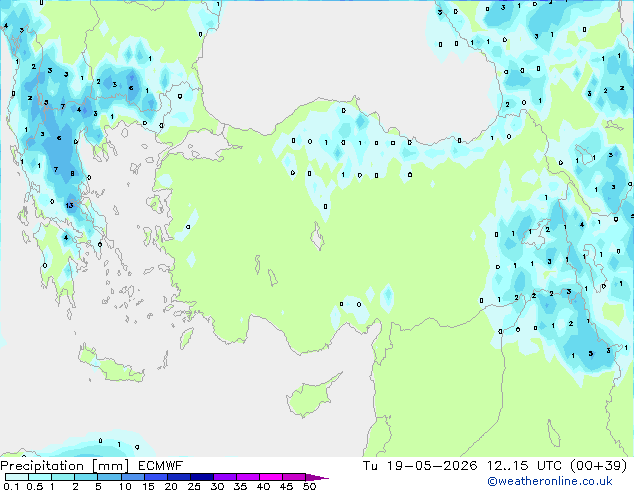Select the 30–35 mm purple legend swatch
Viewport: 634px width, 490px height.
(x=224, y=477)
